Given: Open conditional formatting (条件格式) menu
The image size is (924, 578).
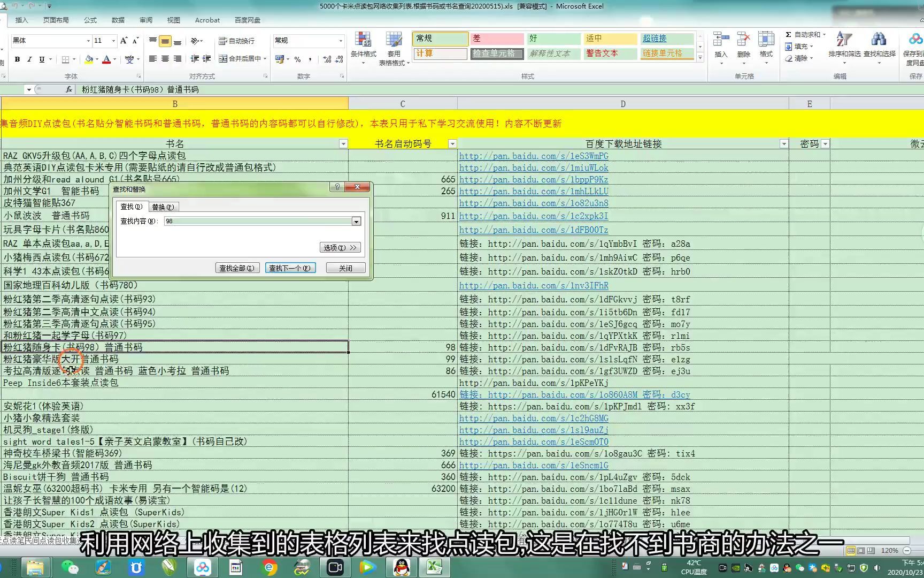Looking at the screenshot, I should pyautogui.click(x=364, y=48).
